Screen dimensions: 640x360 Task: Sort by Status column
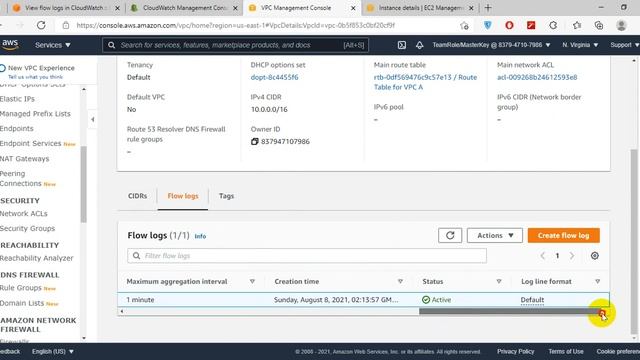coord(499,281)
